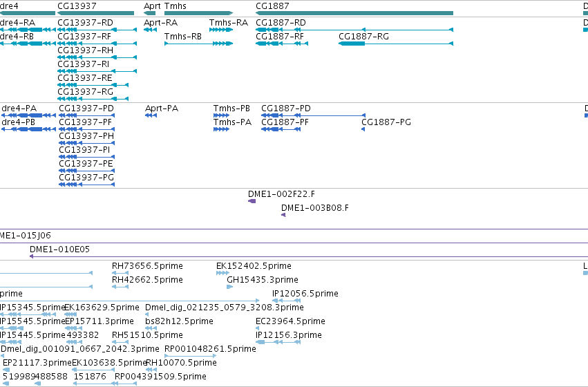Select EST IP12056.5prime
Screen dimensions: 588x387
click(x=287, y=301)
